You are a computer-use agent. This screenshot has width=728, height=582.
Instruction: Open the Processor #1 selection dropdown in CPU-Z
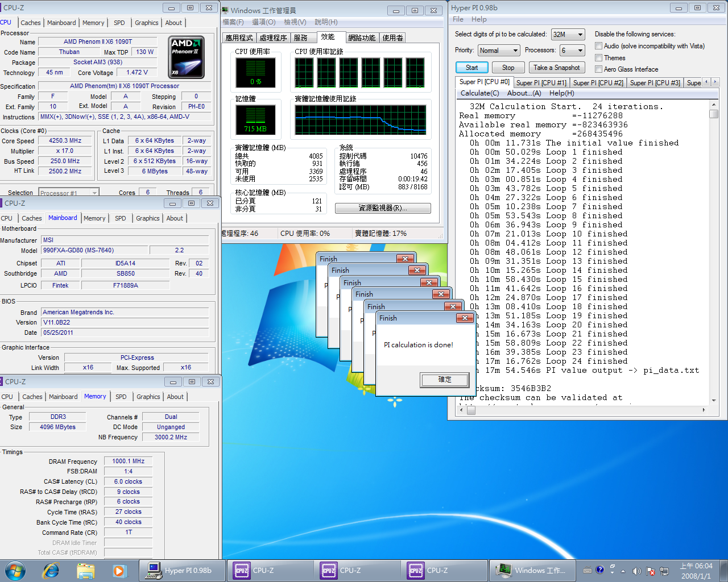(x=69, y=192)
